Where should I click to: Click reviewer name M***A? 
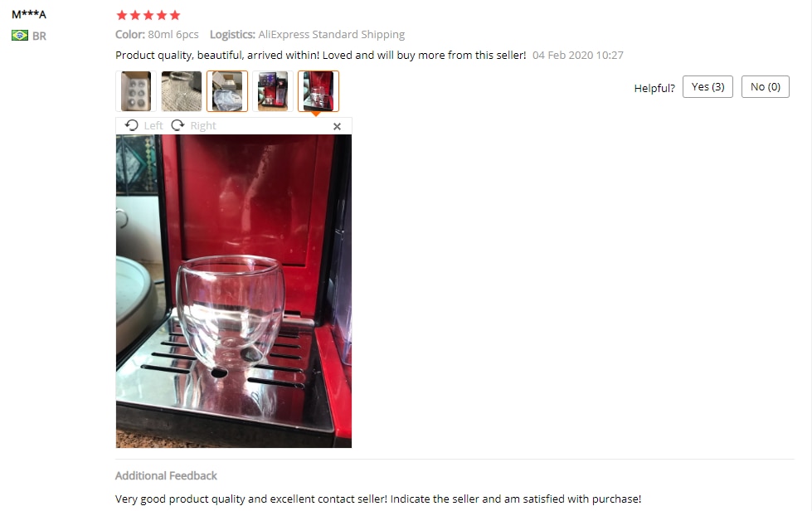[x=29, y=14]
